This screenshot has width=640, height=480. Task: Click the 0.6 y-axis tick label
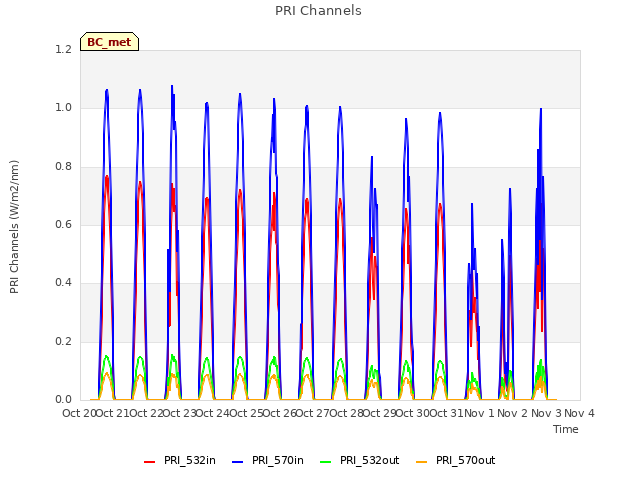point(63,224)
